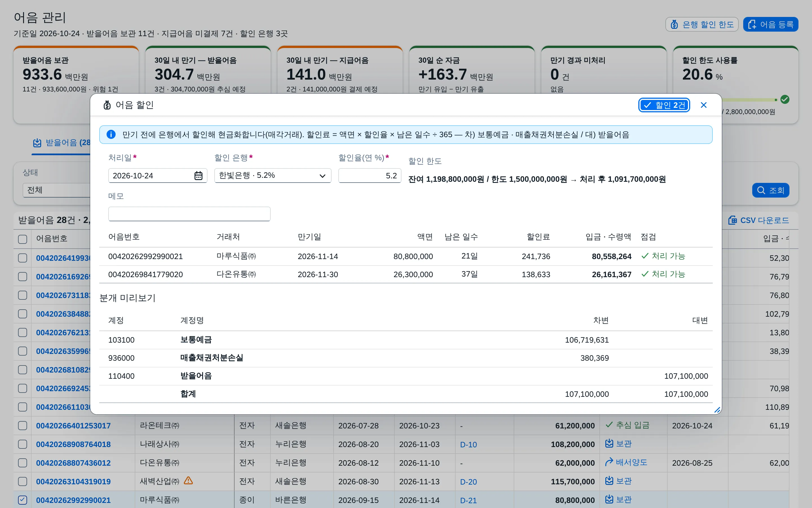Click the 처리 가능 status for 다온유통㈜ in dialog
The image size is (812, 508).
coord(663,275)
